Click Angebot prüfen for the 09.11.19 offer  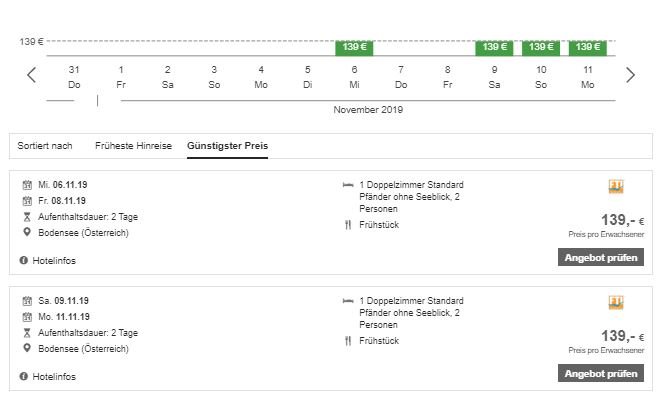pyautogui.click(x=601, y=373)
